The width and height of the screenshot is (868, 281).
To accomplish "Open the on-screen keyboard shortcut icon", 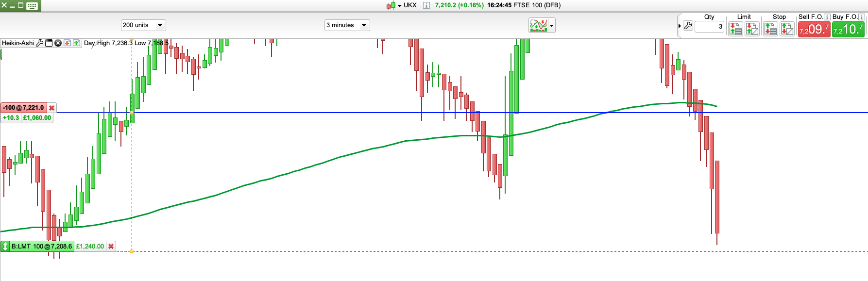I will pos(33,6).
